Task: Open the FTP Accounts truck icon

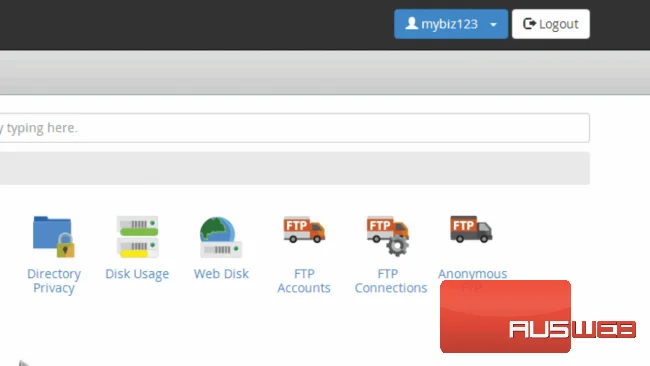Action: (x=304, y=229)
